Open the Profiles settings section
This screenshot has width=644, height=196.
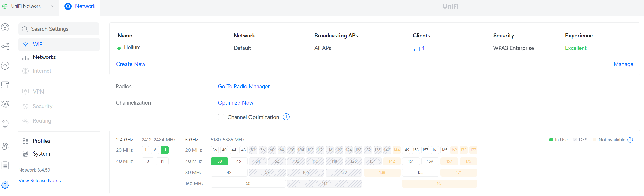pyautogui.click(x=41, y=141)
